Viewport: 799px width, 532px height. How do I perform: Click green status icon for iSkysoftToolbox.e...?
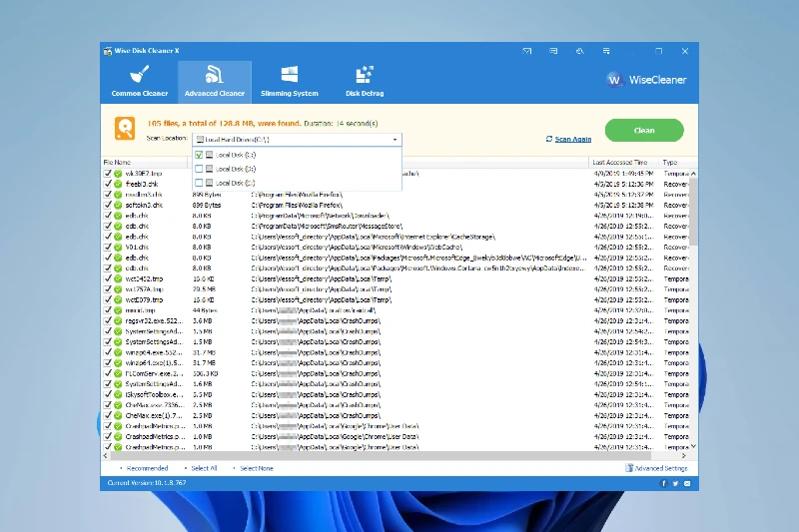[118, 394]
